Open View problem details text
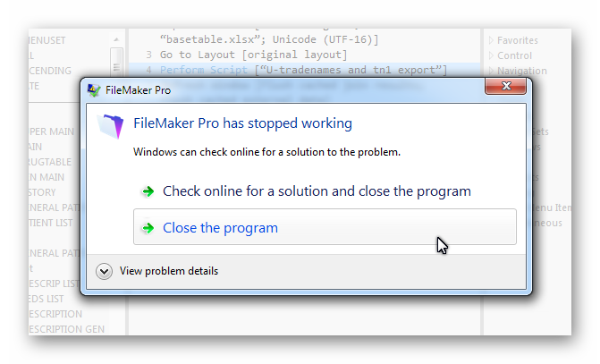600x364 pixels. [x=169, y=271]
